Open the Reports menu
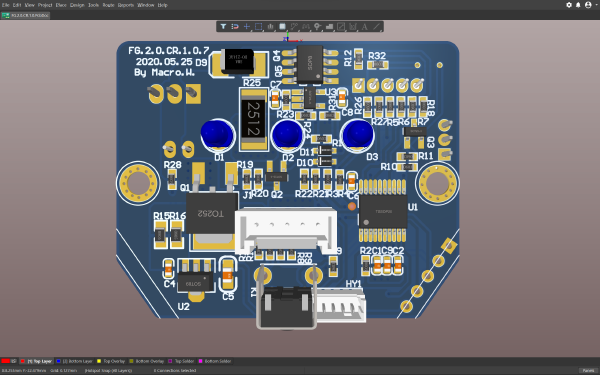Screen dimensions: 600x375 (126, 5)
